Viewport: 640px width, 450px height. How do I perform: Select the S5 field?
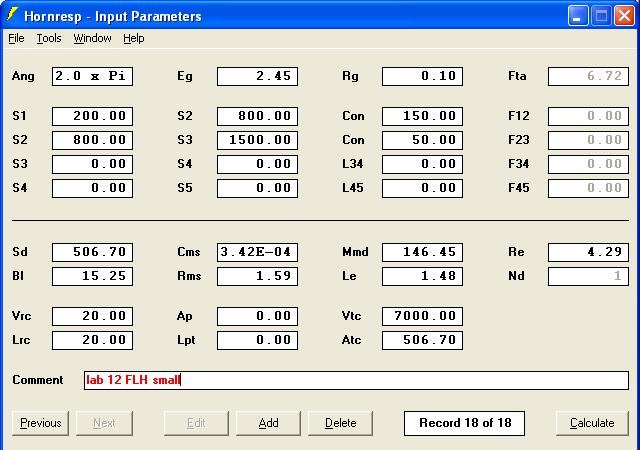[257, 188]
